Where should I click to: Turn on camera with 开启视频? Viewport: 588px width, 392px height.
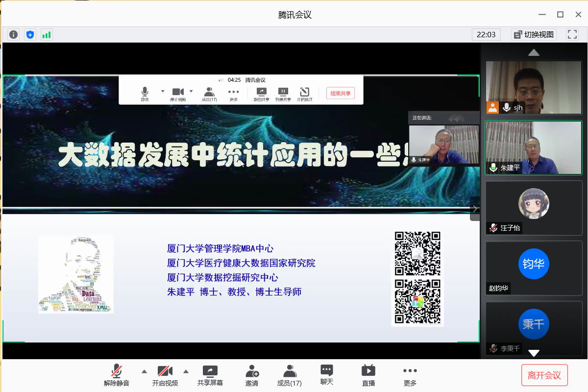pos(165,375)
